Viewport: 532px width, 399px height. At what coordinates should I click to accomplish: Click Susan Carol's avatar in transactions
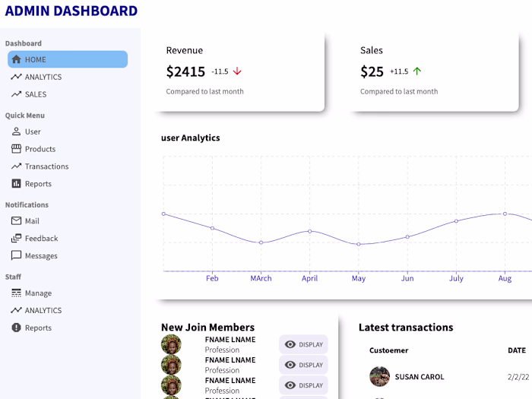379,377
